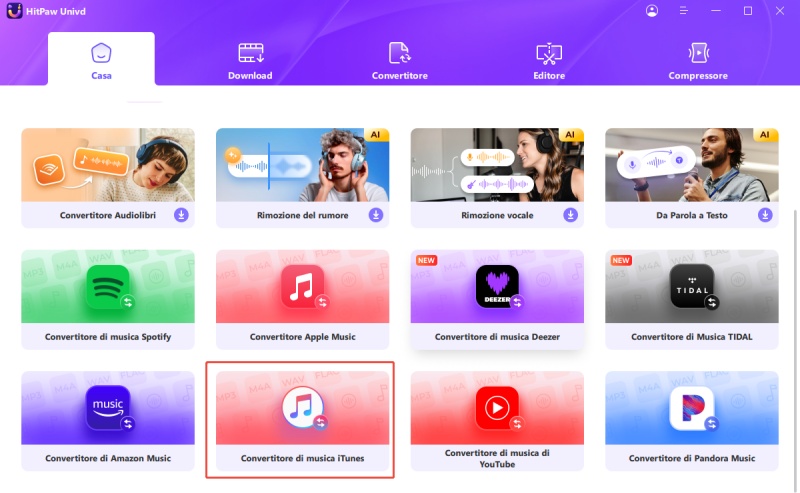800x493 pixels.
Task: Open Convertitore di musica Deezer label
Action: tap(497, 337)
